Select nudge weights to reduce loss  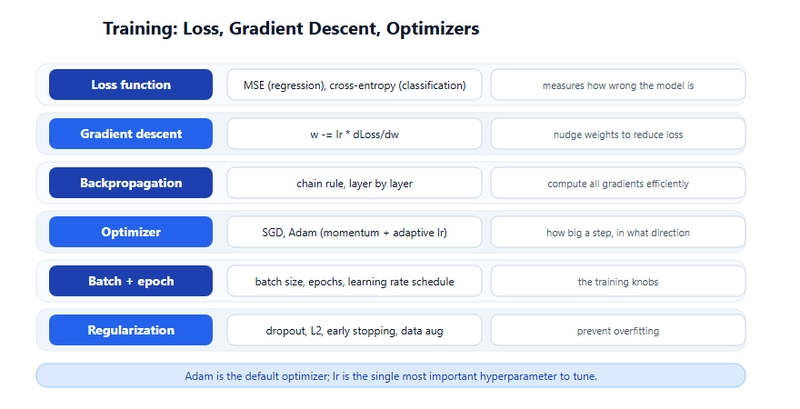click(x=618, y=134)
